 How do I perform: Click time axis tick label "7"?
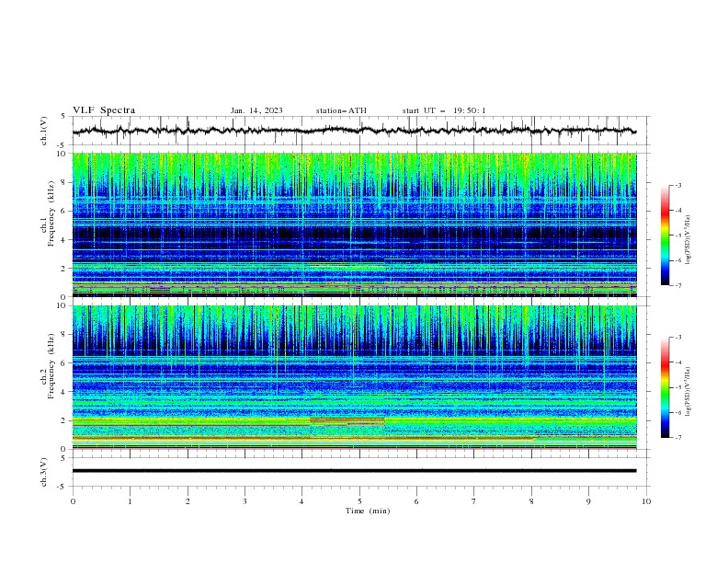474,501
